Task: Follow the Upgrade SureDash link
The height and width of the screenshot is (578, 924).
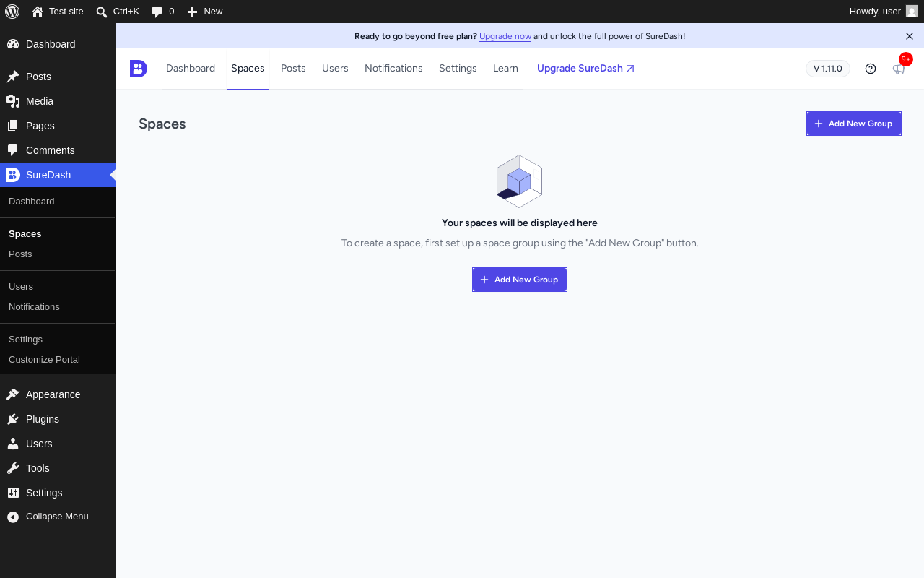Action: coord(585,69)
